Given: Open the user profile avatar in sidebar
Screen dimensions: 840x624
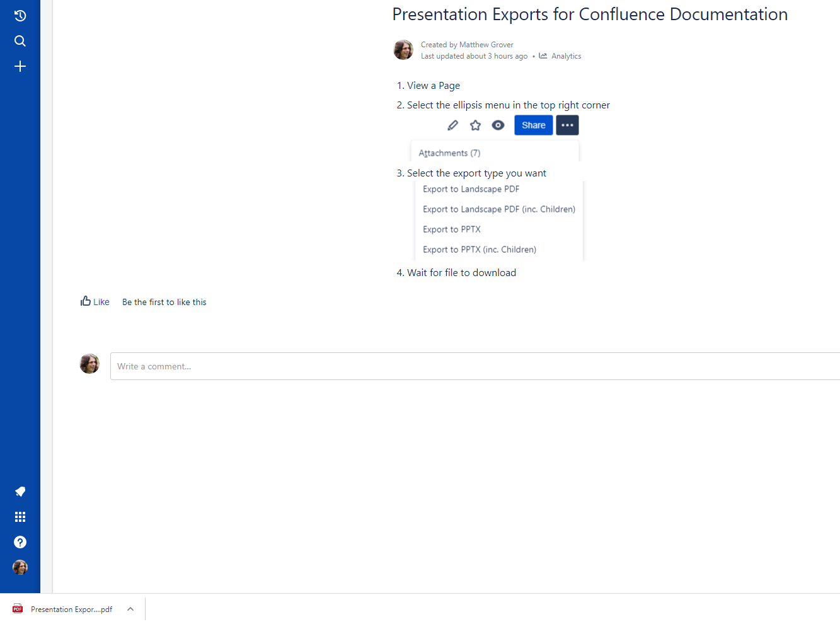Looking at the screenshot, I should click(x=20, y=567).
